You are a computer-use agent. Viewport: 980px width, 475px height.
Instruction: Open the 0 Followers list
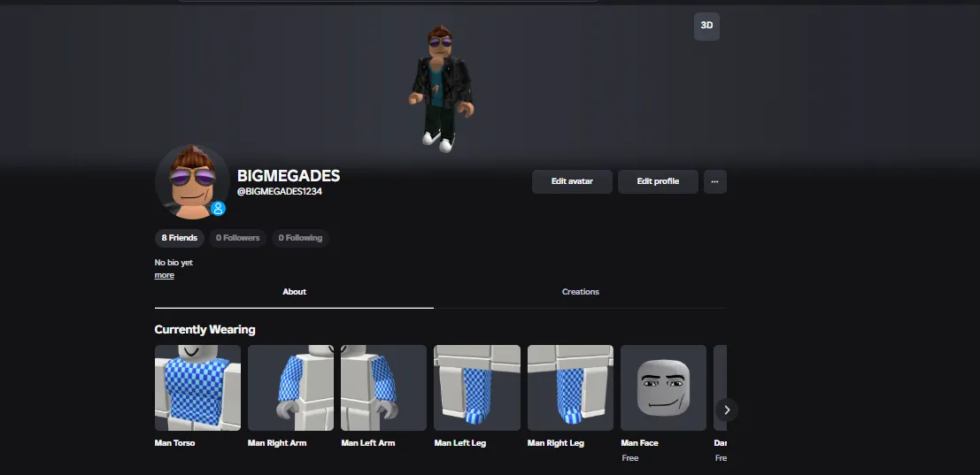coord(237,238)
